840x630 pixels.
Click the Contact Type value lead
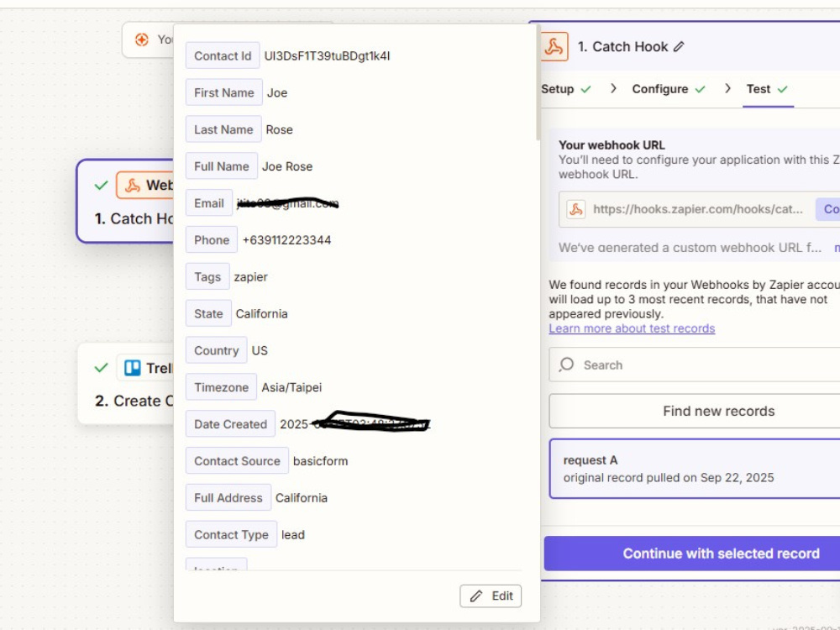click(293, 535)
